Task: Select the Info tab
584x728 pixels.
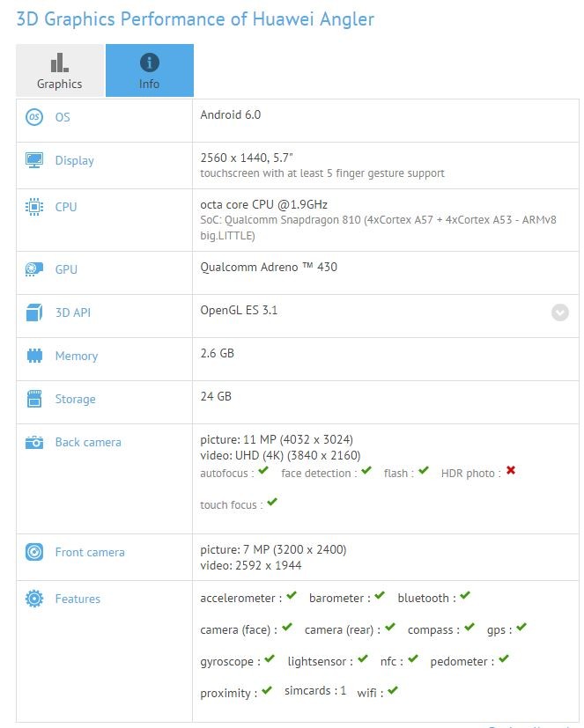Action: (x=150, y=70)
